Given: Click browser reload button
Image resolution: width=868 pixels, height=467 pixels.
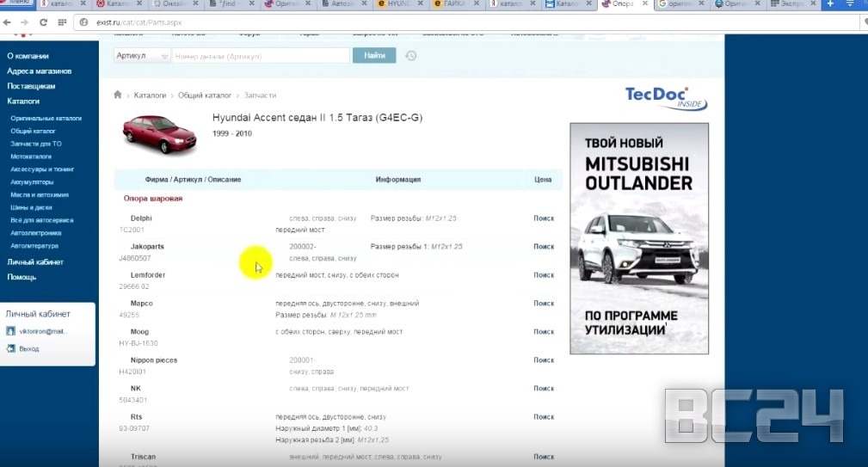Looking at the screenshot, I should [x=43, y=22].
